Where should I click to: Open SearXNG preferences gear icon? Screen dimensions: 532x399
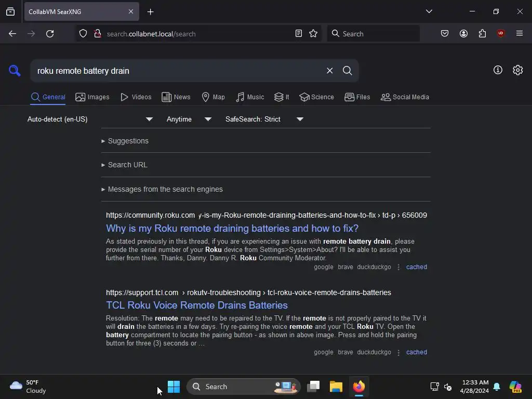pyautogui.click(x=518, y=70)
